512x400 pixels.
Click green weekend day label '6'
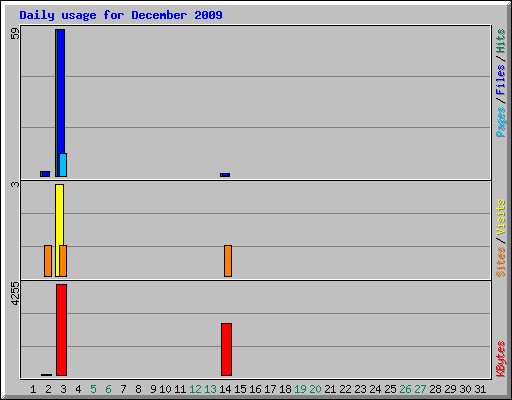(x=108, y=389)
